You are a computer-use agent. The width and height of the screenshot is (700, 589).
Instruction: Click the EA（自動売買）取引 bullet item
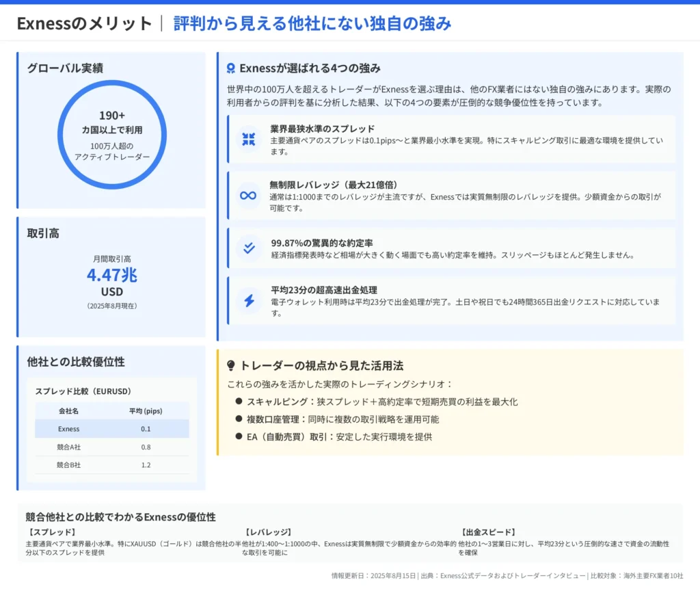coord(334,436)
